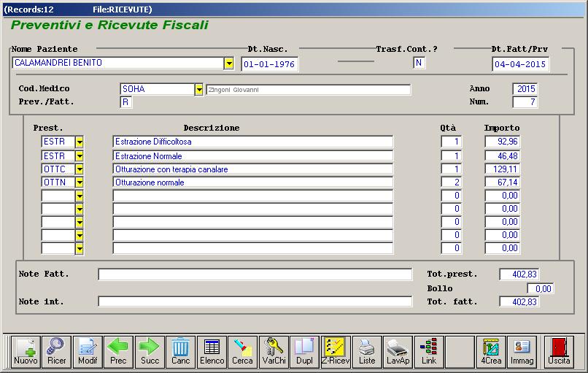
Task: Open dropdown of first empty Prest. row
Action: pyautogui.click(x=79, y=196)
